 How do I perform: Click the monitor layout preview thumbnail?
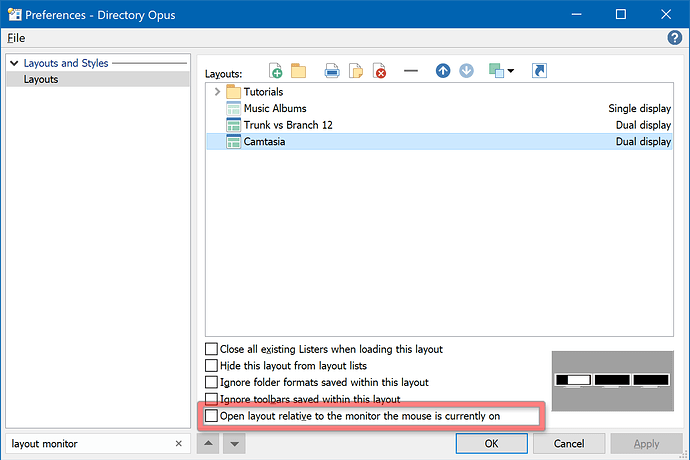tap(613, 381)
